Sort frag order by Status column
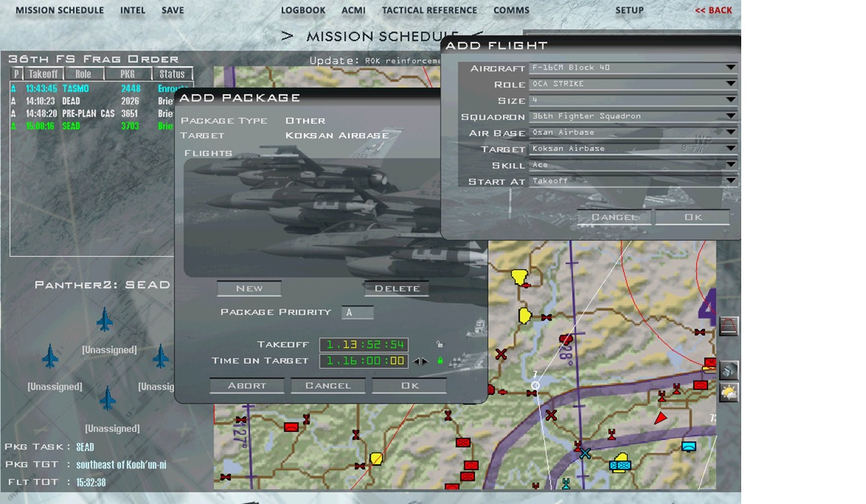 (x=172, y=74)
